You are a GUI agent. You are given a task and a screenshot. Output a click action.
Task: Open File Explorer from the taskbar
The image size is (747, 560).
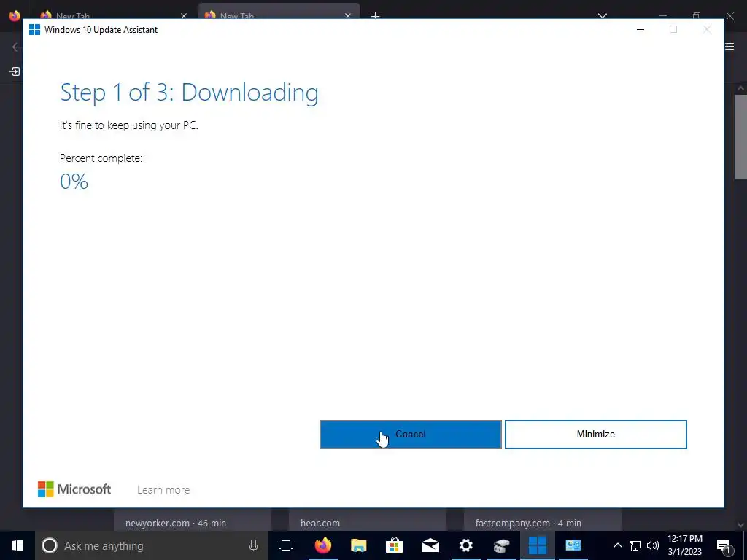coord(359,545)
